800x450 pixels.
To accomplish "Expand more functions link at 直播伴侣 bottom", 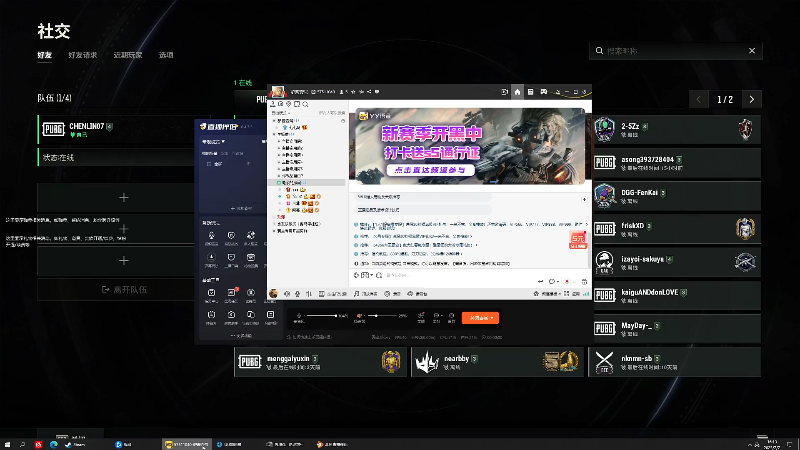I will coord(241,336).
